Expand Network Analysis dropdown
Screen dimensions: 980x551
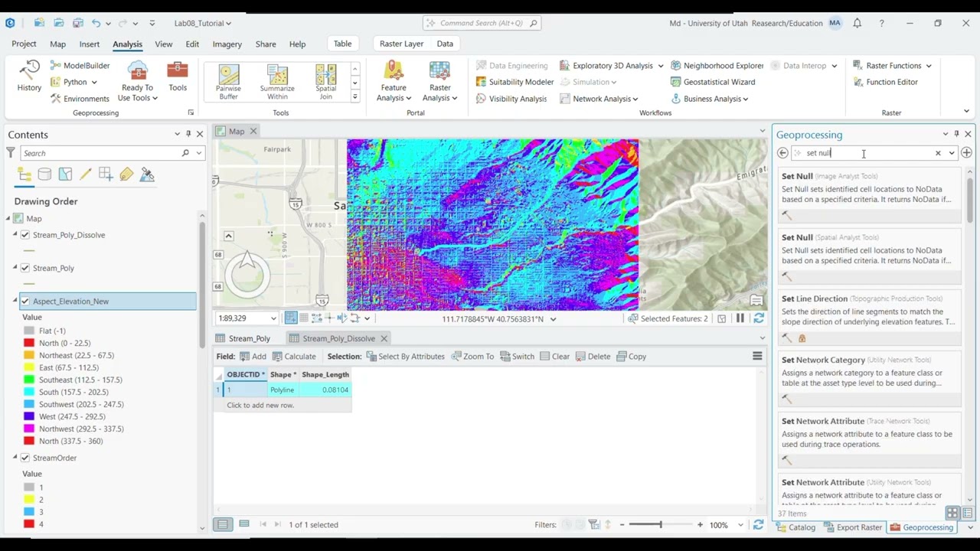click(635, 99)
